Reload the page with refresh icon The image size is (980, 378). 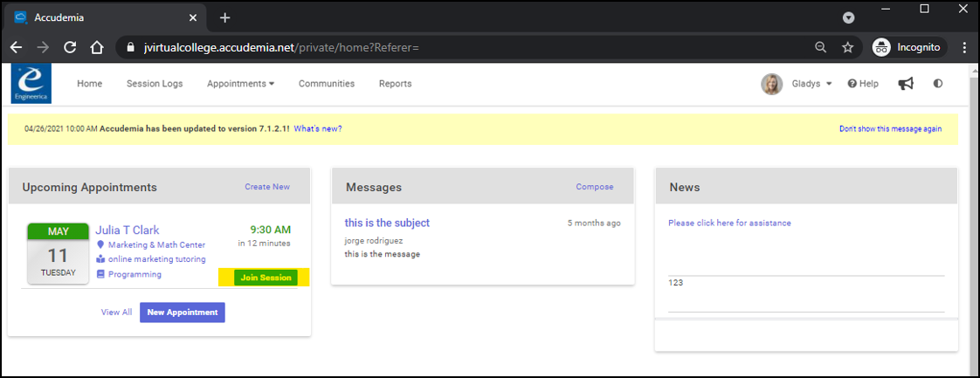[x=70, y=47]
